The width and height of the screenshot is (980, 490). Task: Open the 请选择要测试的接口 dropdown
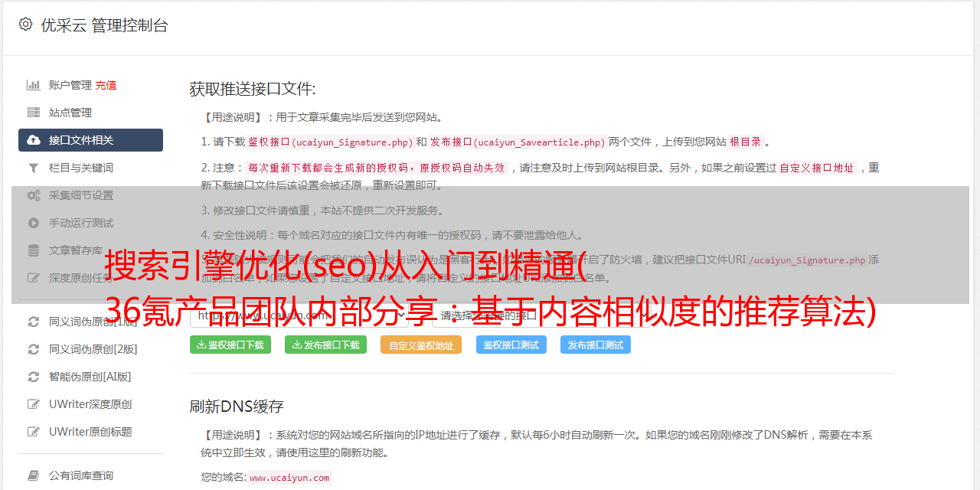pyautogui.click(x=541, y=315)
